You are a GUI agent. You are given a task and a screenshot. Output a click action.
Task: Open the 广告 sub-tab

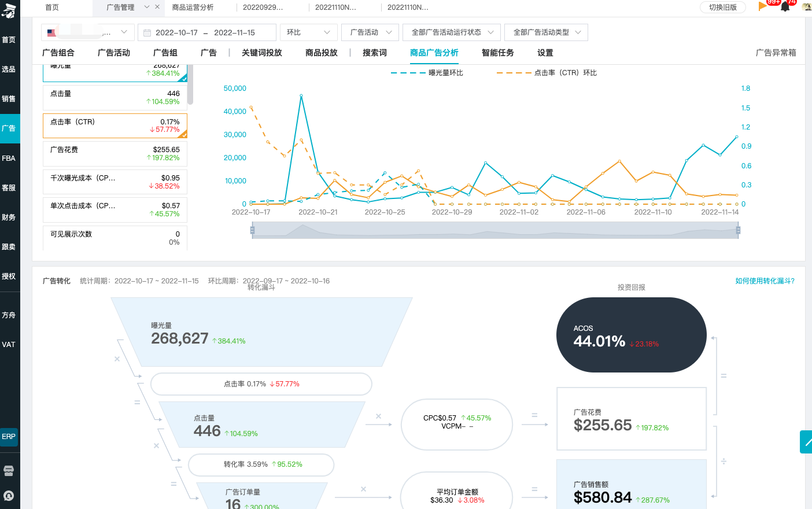tap(209, 53)
